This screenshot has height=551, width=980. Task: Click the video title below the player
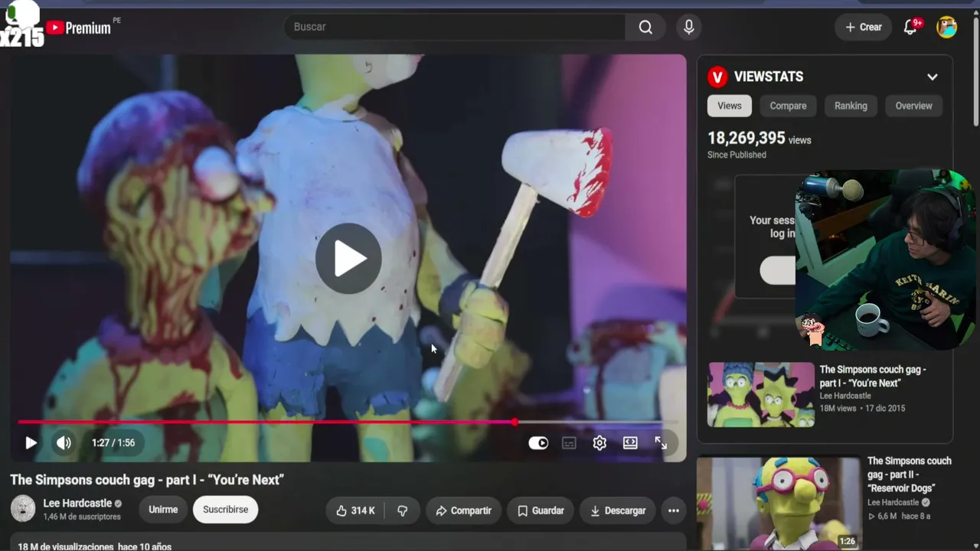[x=147, y=479]
